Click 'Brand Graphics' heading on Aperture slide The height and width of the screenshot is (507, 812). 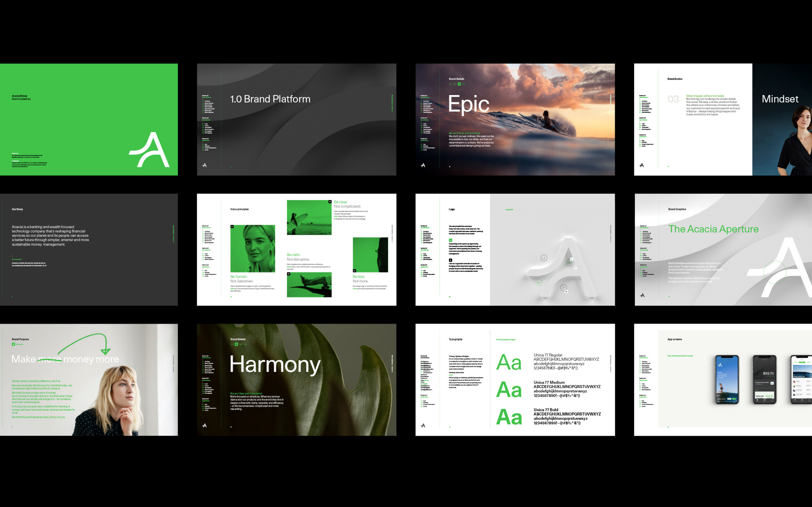point(677,209)
